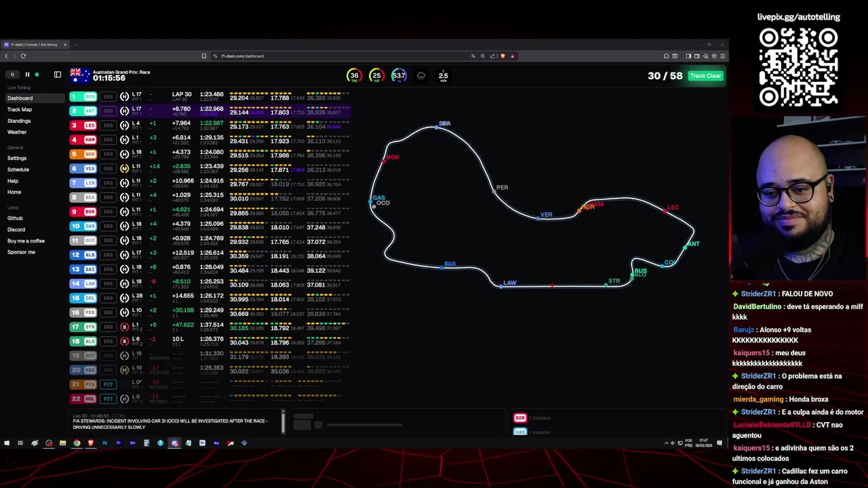This screenshot has width=868, height=488.
Task: Select the NOR driver tag in position 5
Action: point(84,155)
